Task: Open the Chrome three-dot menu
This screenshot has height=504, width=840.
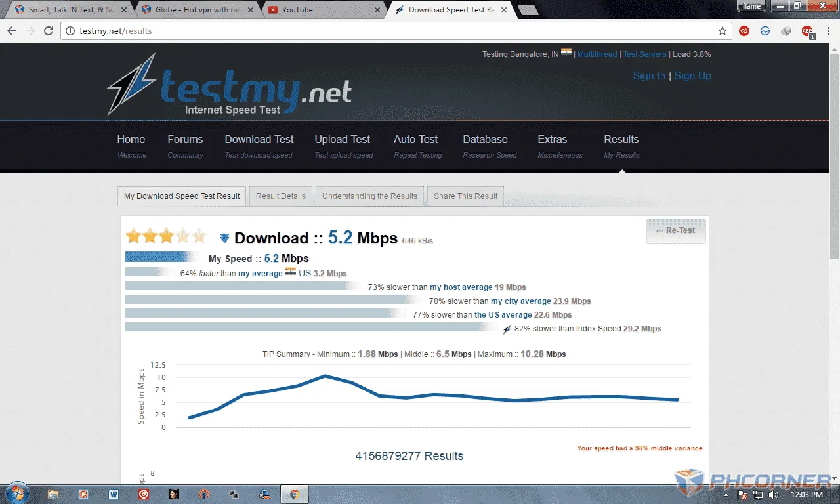Action: click(828, 31)
